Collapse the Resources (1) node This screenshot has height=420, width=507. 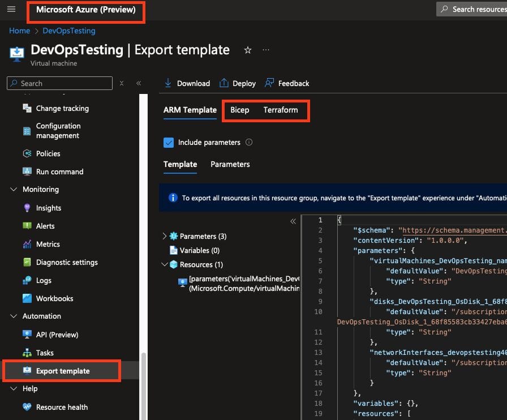[164, 264]
